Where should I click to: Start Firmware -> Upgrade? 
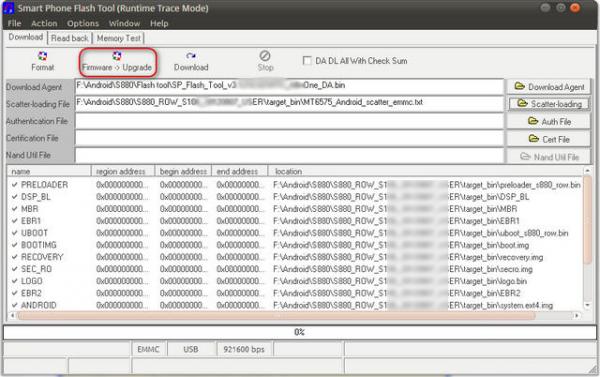tap(117, 61)
